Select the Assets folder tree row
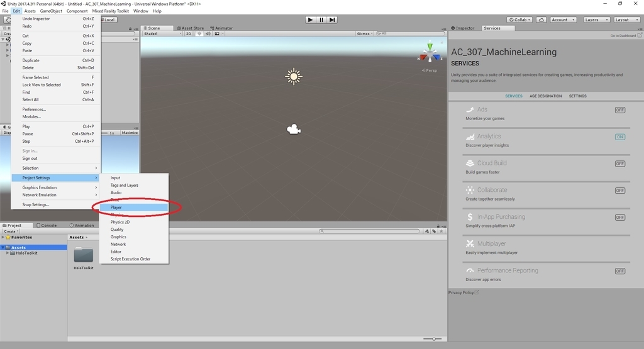Viewport: 644px width, 349px height. 34,248
